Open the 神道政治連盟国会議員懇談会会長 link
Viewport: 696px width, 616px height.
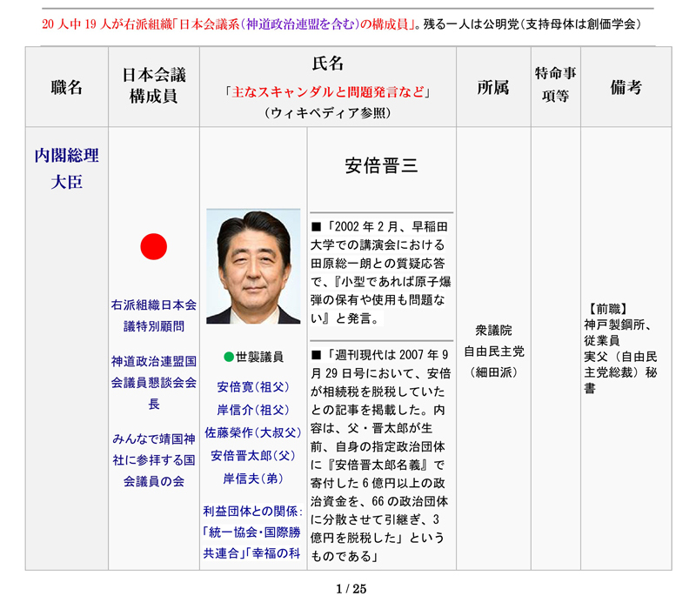click(x=154, y=382)
